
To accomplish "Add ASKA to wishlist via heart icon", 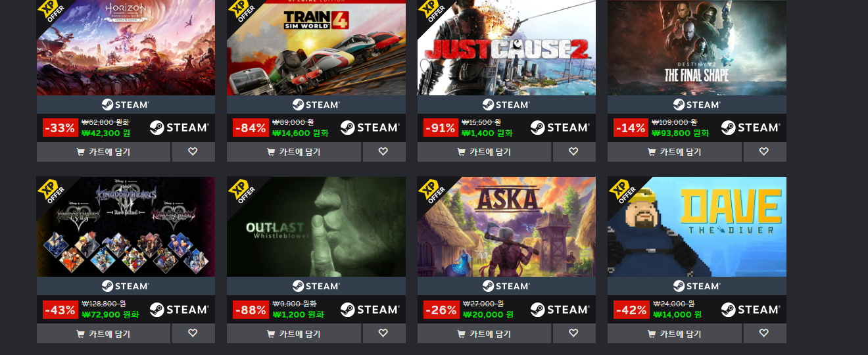I will (x=574, y=333).
